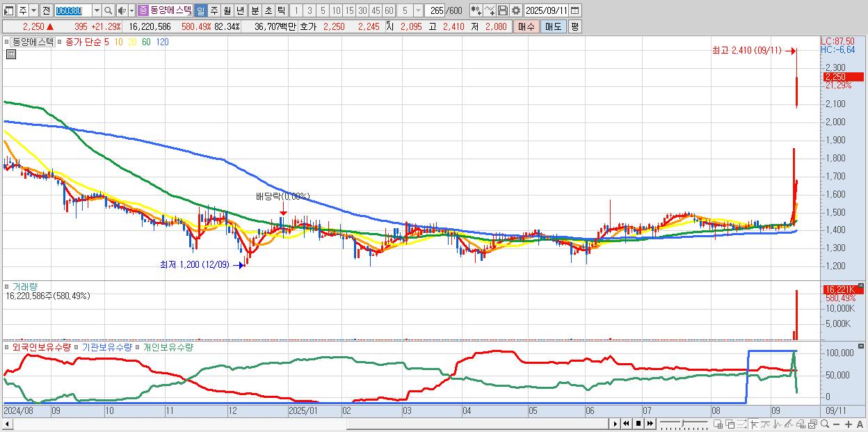Click the red 5-day average legend
Screen dimensions: 868x432
click(106, 42)
